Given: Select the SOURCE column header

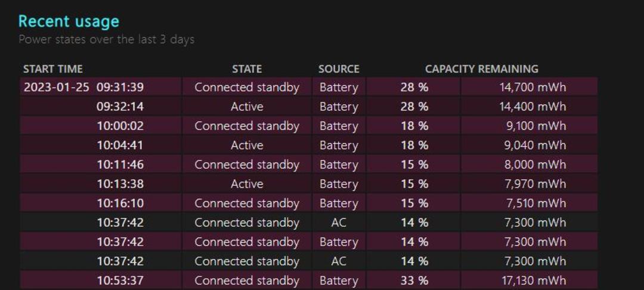Looking at the screenshot, I should point(339,69).
